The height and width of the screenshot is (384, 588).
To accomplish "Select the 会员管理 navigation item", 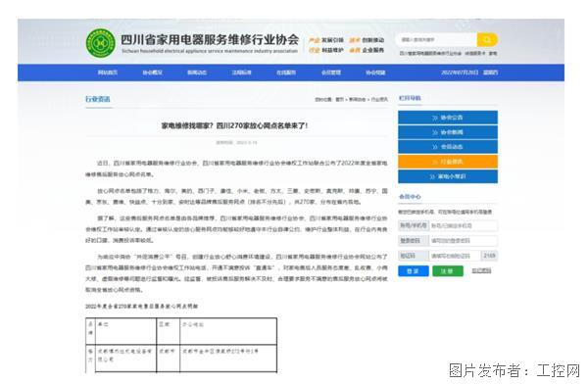I will pyautogui.click(x=331, y=72).
